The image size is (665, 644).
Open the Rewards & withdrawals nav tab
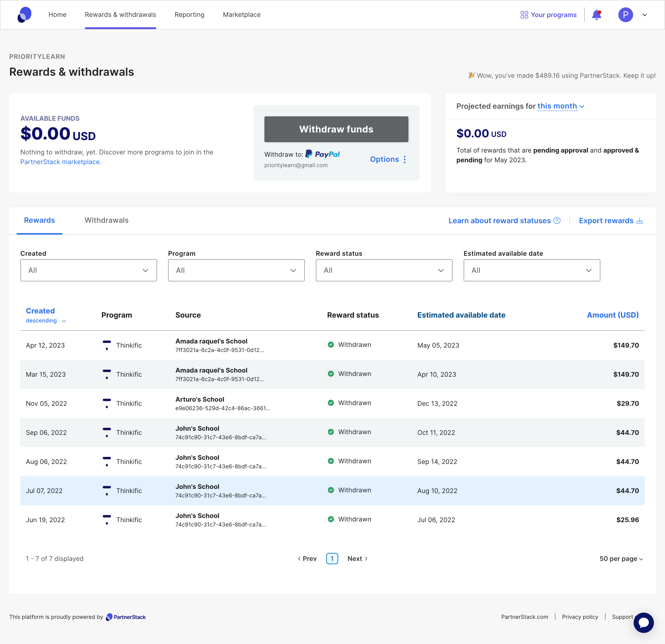(121, 15)
